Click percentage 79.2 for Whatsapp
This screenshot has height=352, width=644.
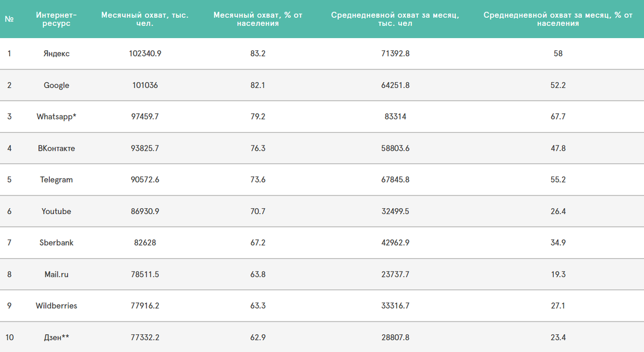(x=258, y=116)
